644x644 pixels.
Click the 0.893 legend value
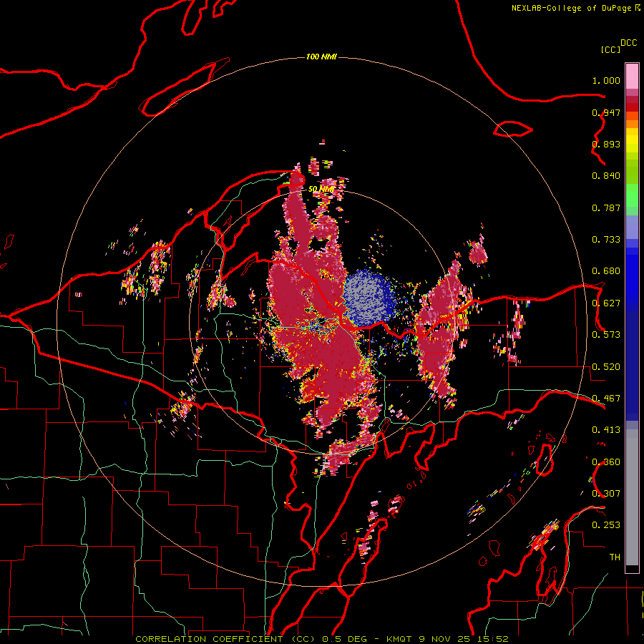point(606,144)
